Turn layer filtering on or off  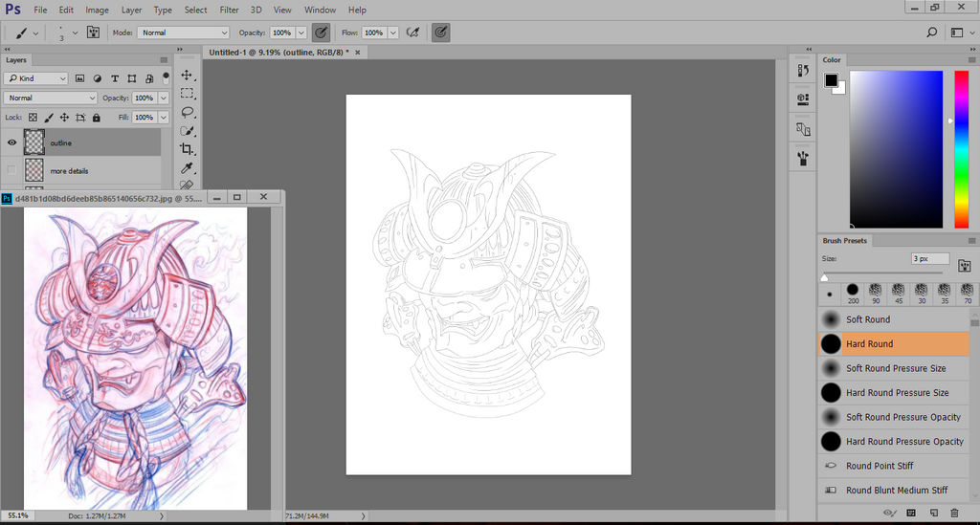pos(166,77)
